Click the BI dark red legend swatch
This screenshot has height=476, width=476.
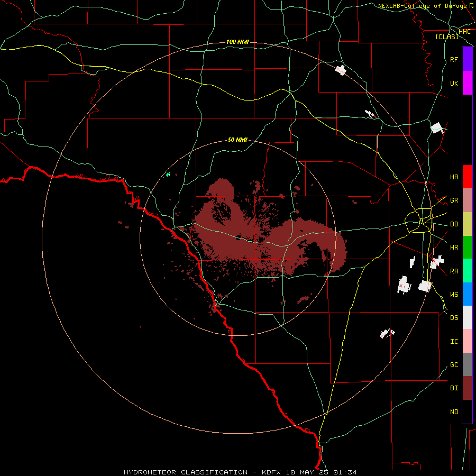pos(467,388)
